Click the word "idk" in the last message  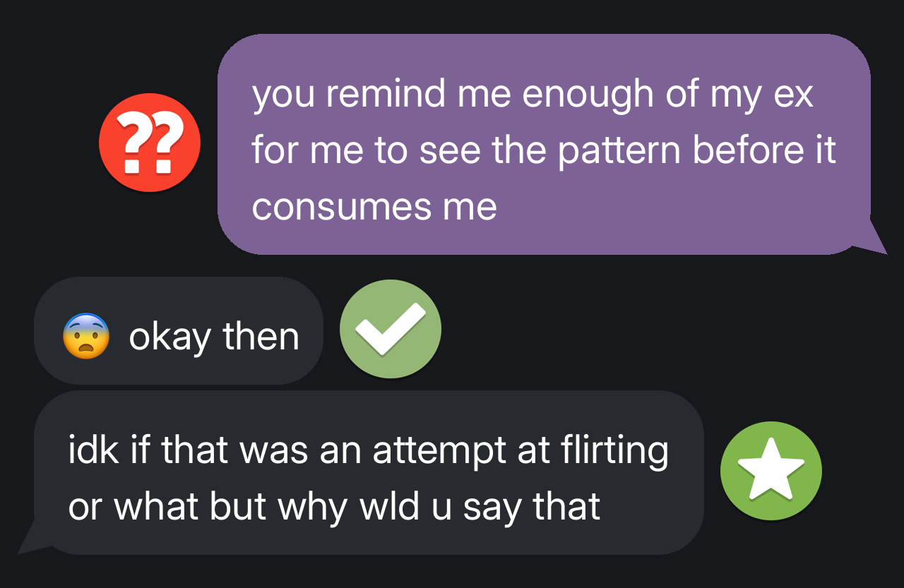[93, 451]
